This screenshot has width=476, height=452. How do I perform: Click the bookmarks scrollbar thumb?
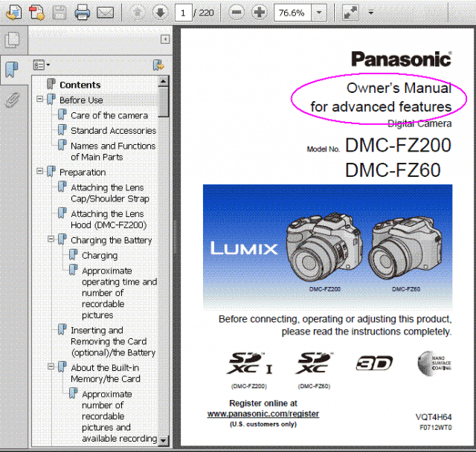[x=163, y=102]
